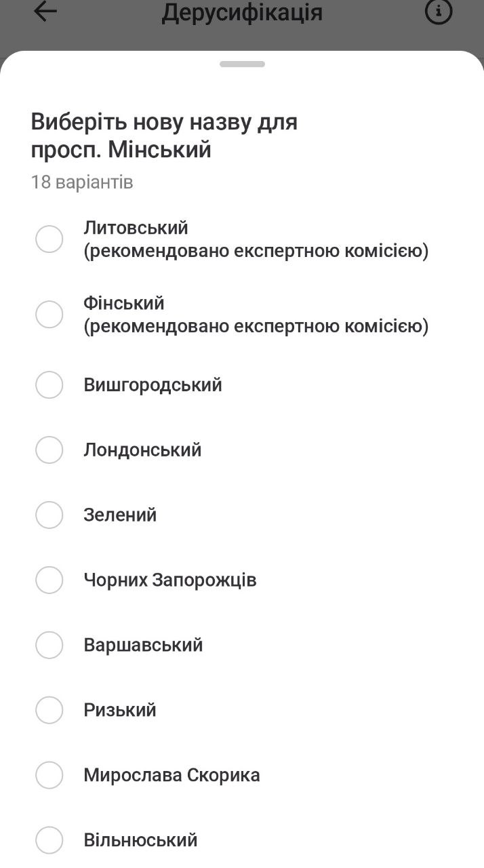Tap the back arrow icon
The image size is (484, 868).
click(x=45, y=12)
